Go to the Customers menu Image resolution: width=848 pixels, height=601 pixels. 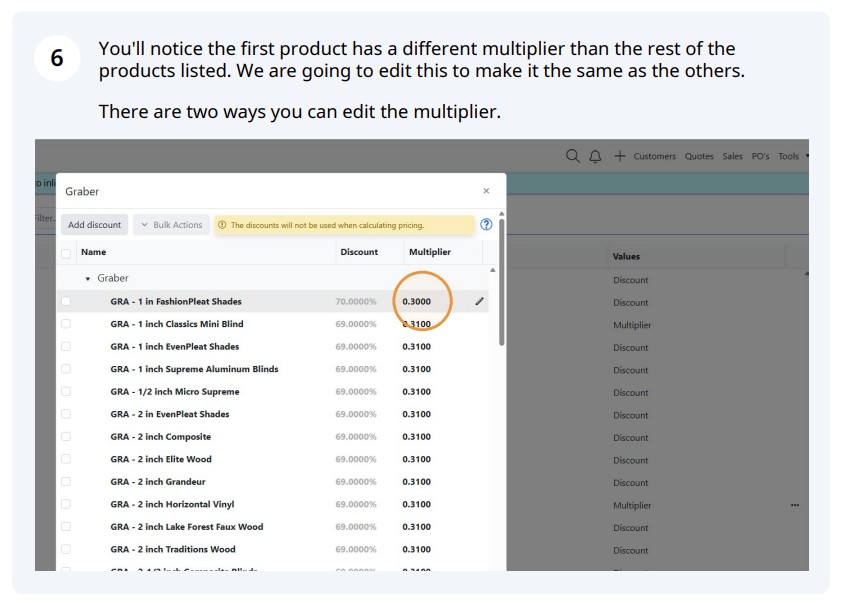654,156
